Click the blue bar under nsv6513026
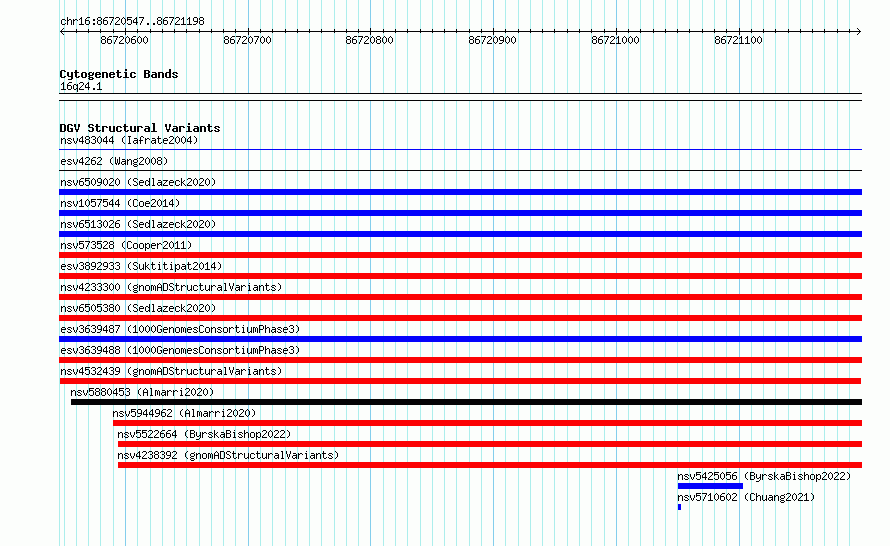 coord(460,234)
